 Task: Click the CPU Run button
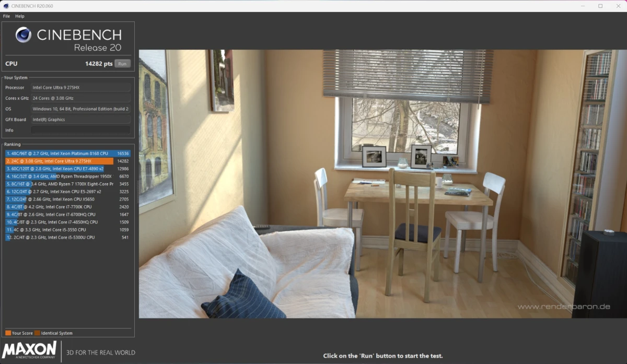tap(122, 64)
